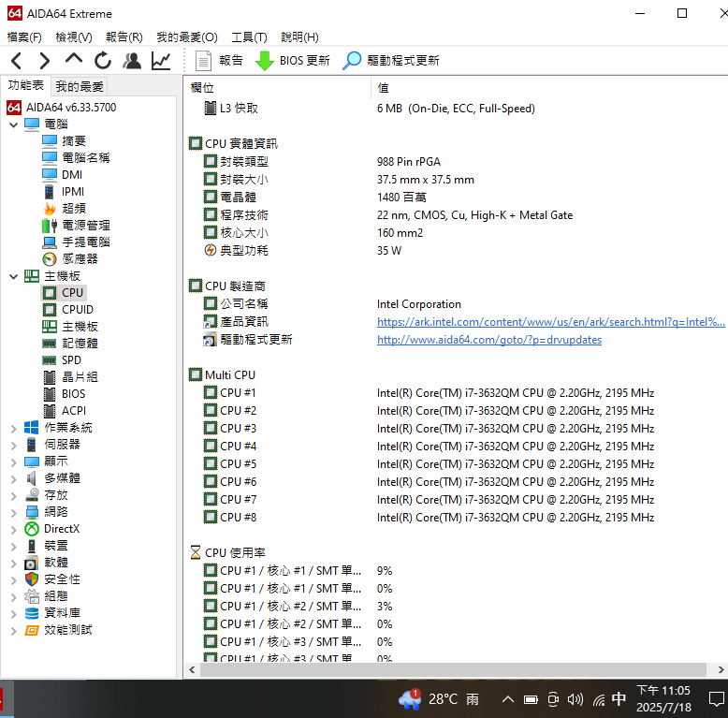Screen dimensions: 728x718
Task: Open the IPMI tree item
Action: pos(73,191)
